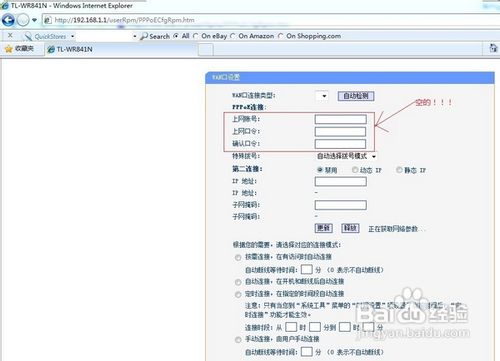Open the 自动选择拨号模式 dial mode dropdown

[346, 156]
